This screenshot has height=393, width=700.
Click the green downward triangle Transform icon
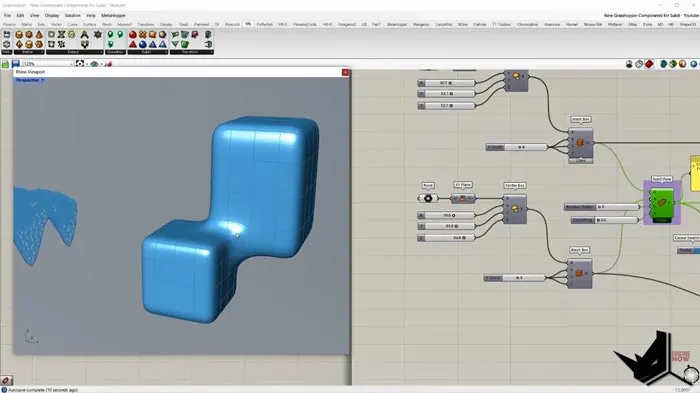[x=175, y=44]
